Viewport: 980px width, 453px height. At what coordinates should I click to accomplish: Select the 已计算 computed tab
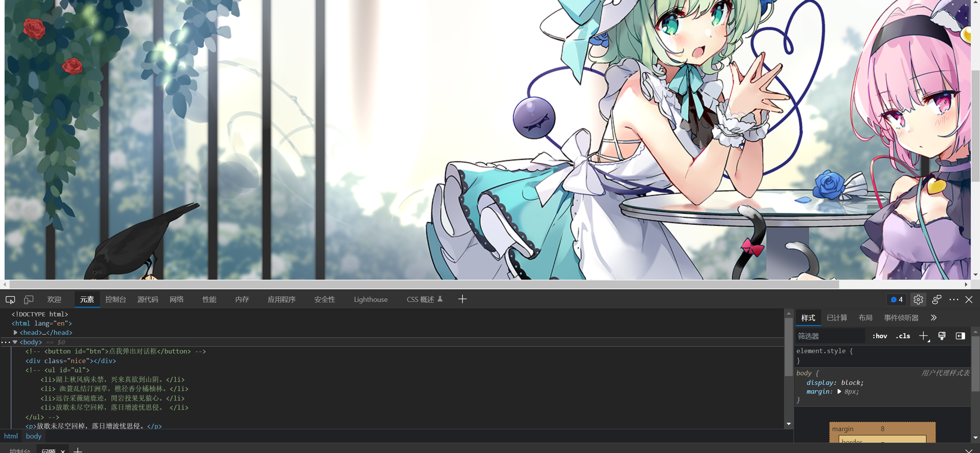pos(837,318)
